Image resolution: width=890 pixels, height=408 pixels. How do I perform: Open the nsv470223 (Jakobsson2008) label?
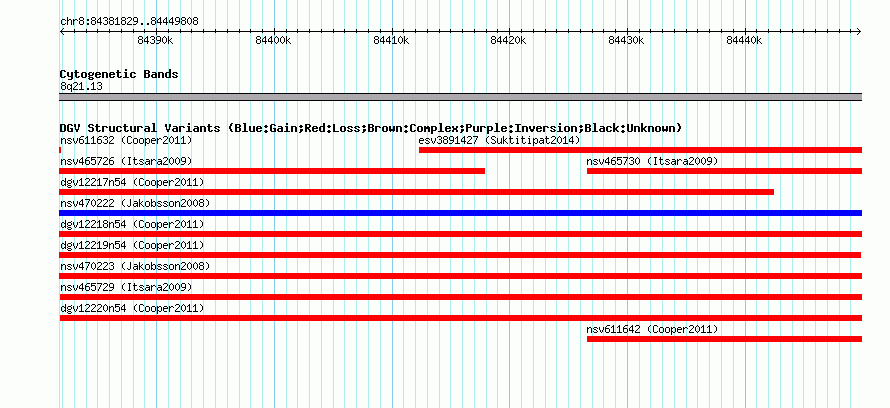(x=135, y=266)
